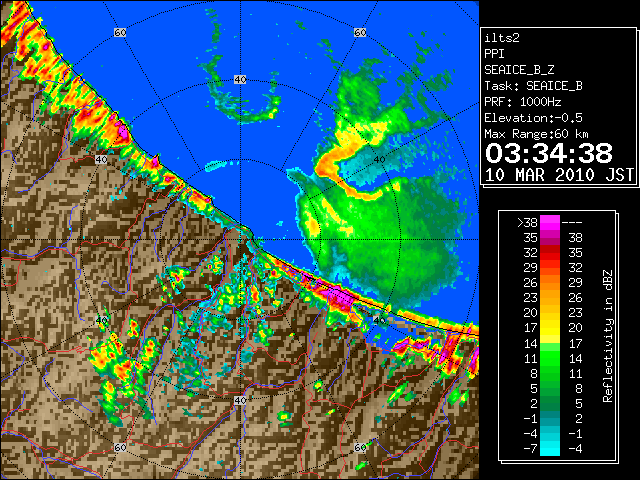Click the '>38' label atop legend
This screenshot has height=480, width=640.
pos(527,223)
